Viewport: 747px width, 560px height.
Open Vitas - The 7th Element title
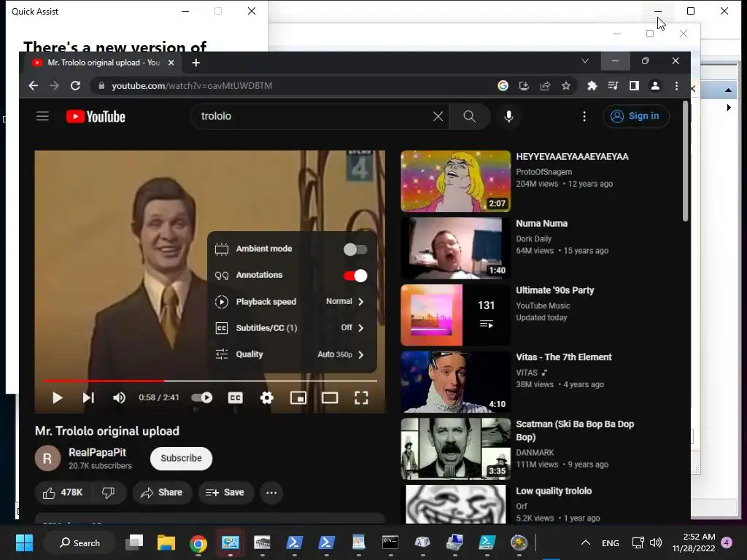pyautogui.click(x=564, y=357)
